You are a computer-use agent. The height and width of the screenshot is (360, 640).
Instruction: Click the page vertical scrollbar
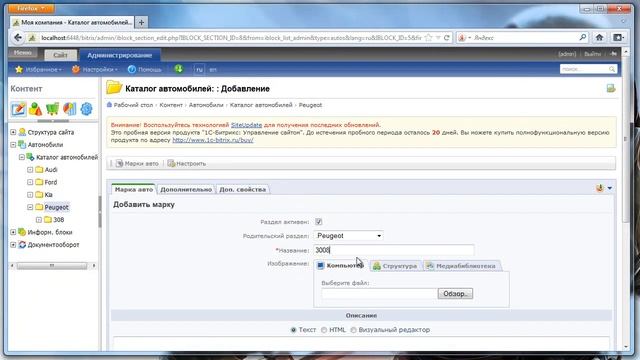(x=626, y=139)
